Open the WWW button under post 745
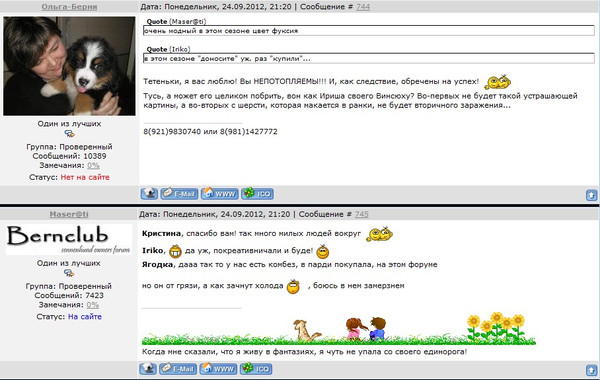The width and height of the screenshot is (600, 380). (218, 369)
